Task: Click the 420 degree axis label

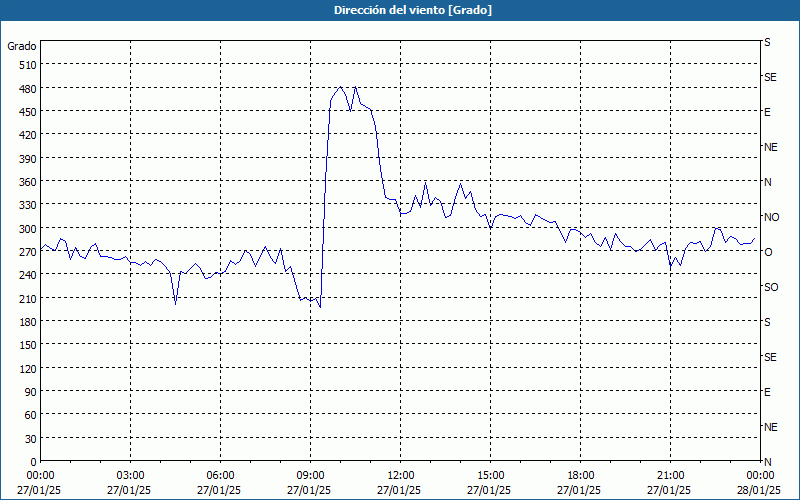Action: coord(28,135)
